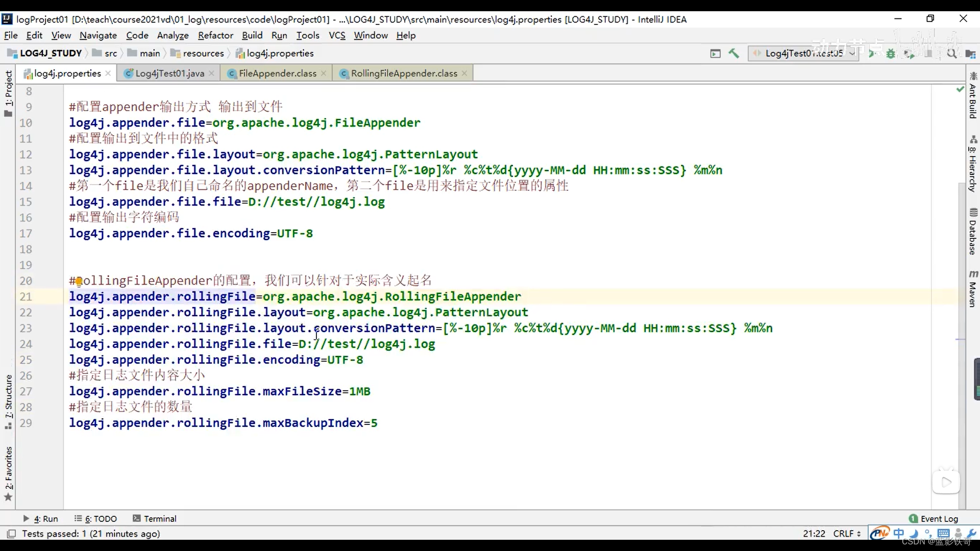Click the Search Everywhere magnifier icon
The image size is (980, 551).
(952, 53)
